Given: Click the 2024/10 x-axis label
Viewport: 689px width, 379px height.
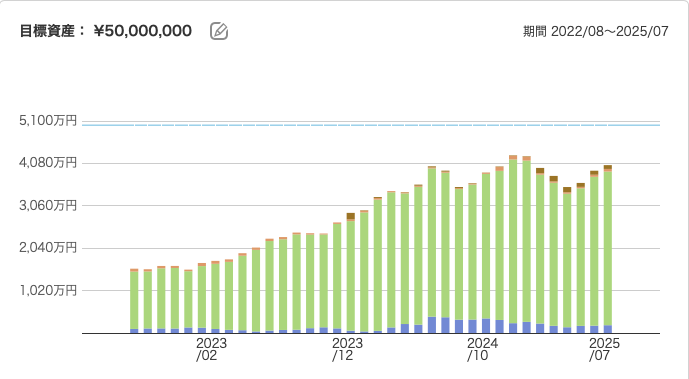Looking at the screenshot, I should (482, 349).
